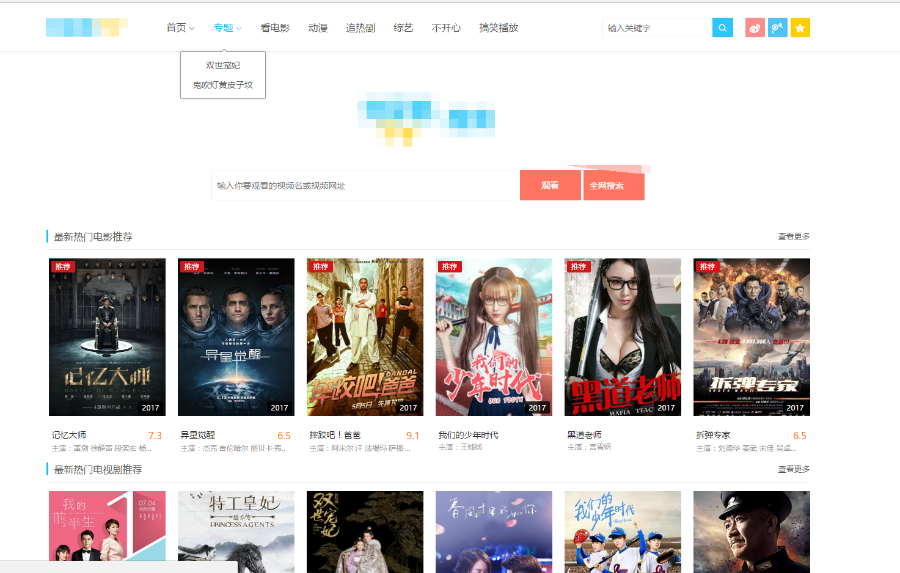900x573 pixels.
Task: Focus the main video name or URL input
Action: tap(366, 185)
